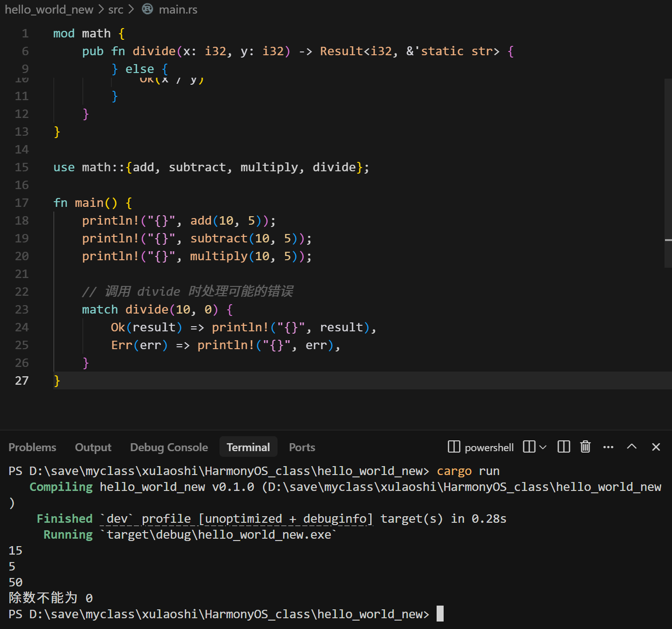This screenshot has height=629, width=672.
Task: Open the terminal profile dropdown chevron
Action: 543,447
